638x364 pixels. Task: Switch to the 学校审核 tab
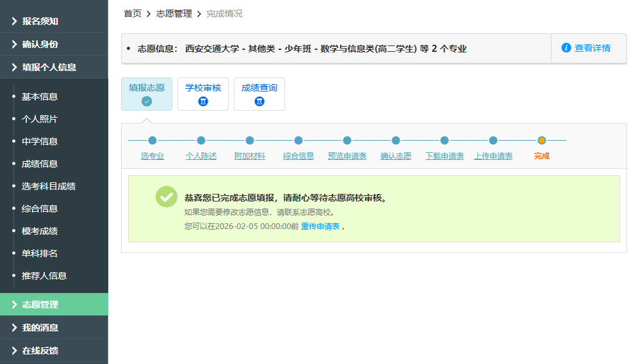click(x=203, y=88)
